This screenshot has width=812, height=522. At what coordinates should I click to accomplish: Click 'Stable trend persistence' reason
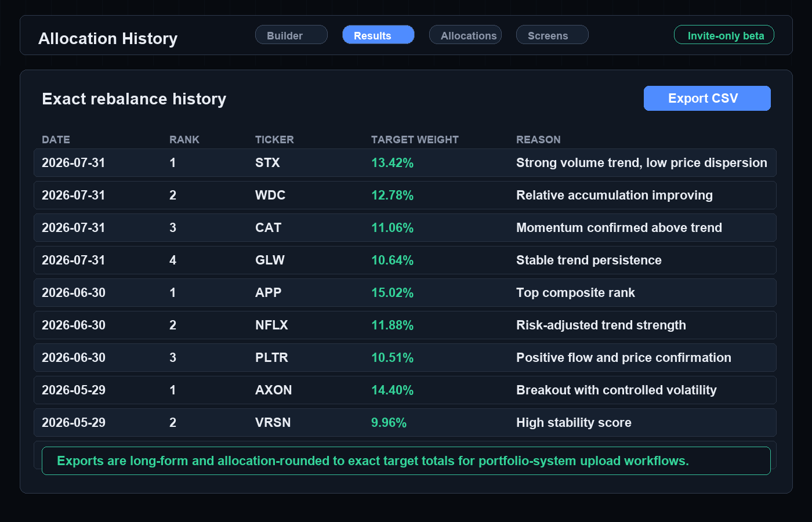pyautogui.click(x=589, y=260)
